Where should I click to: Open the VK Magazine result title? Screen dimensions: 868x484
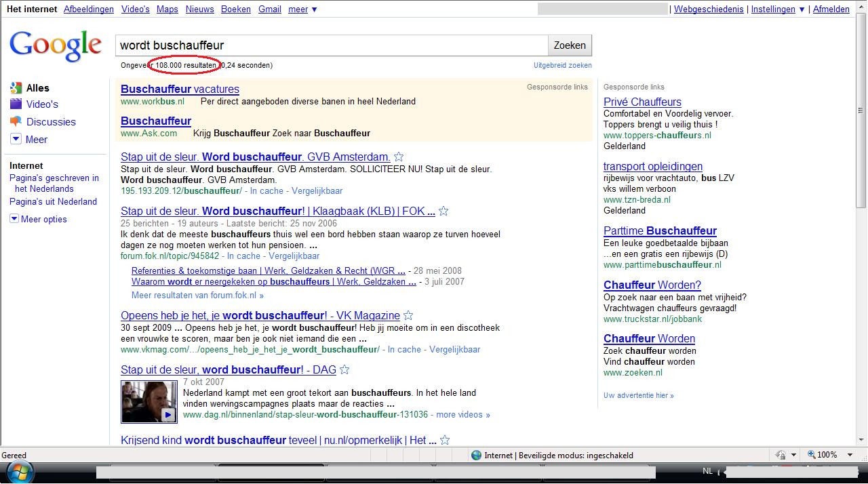click(x=260, y=315)
